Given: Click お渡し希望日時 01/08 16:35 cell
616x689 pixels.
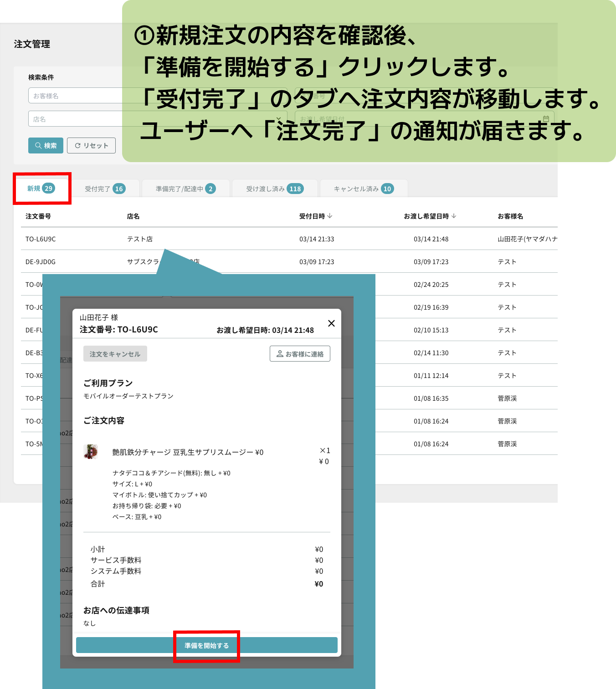Looking at the screenshot, I should point(431,398).
